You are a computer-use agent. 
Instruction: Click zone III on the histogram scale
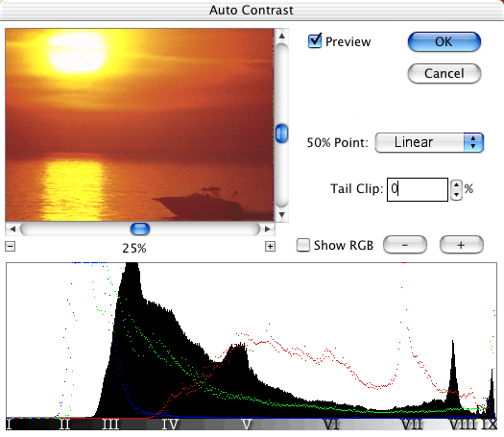[x=111, y=425]
